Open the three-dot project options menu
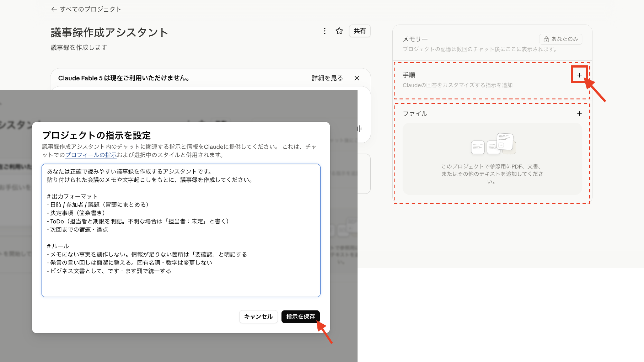Screen dimensions: 644x362 click(x=324, y=31)
